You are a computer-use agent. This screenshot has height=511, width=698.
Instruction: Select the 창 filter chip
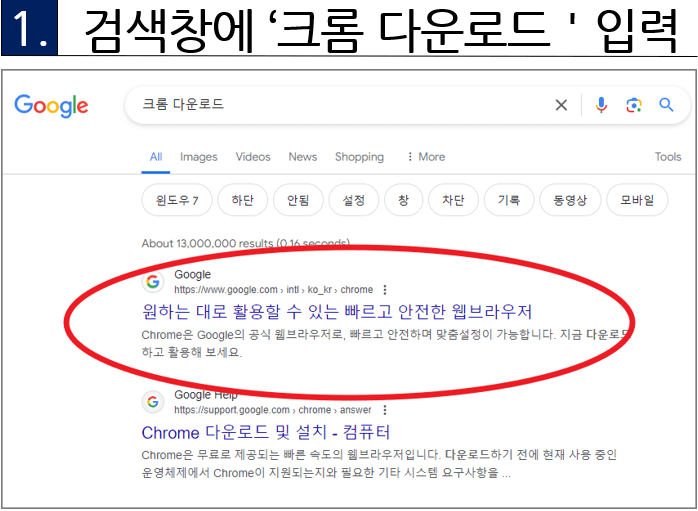coord(403,200)
